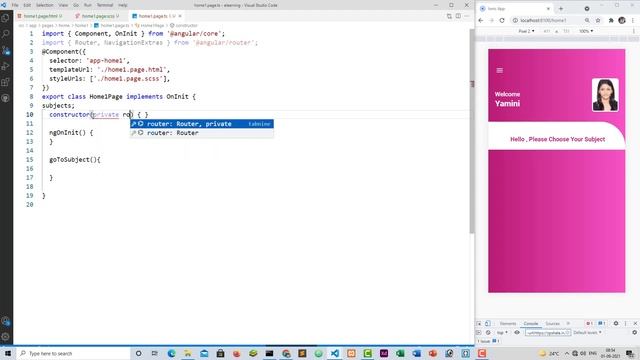Toggle the console sidebar
Screen dimensions: 640x360
(x=479, y=333)
